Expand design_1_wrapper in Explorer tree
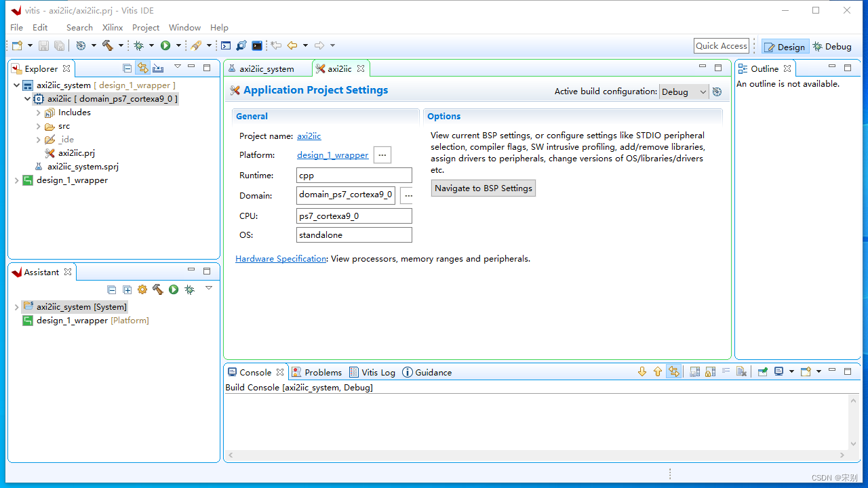The width and height of the screenshot is (868, 488). 16,180
